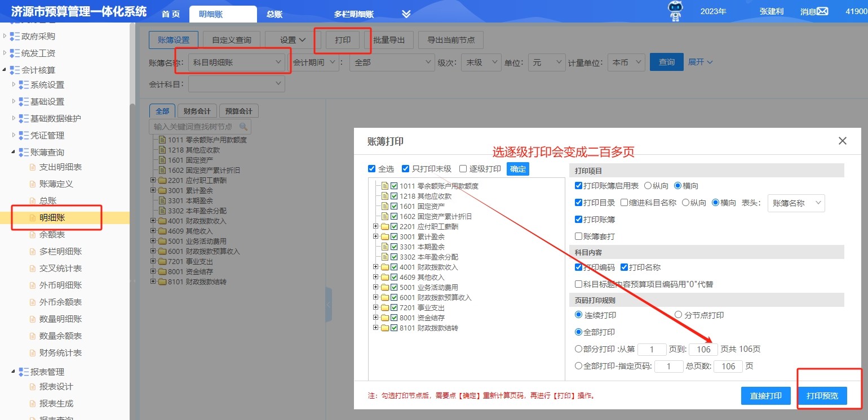Click the 凭证管理 icon in sidebar
Image resolution: width=868 pixels, height=420 pixels.
tap(24, 136)
